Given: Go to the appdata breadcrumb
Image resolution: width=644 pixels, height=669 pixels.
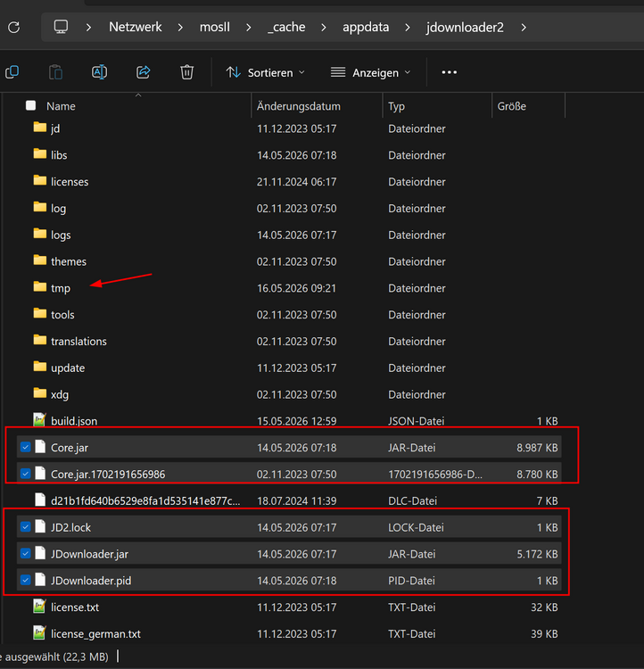Looking at the screenshot, I should (x=366, y=28).
